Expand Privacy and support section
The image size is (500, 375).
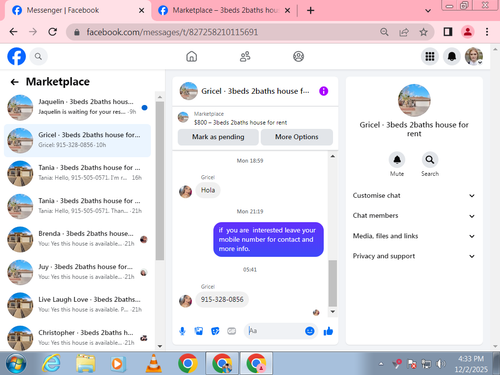click(414, 256)
